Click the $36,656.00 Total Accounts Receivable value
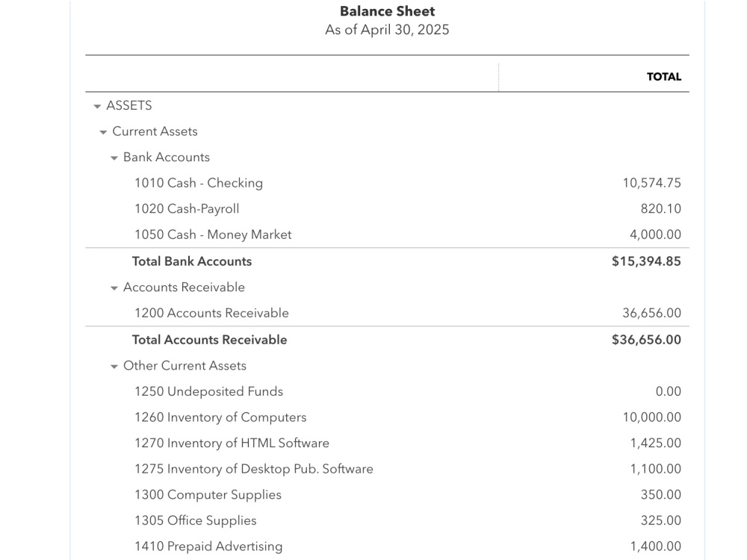747x560 pixels. (646, 340)
